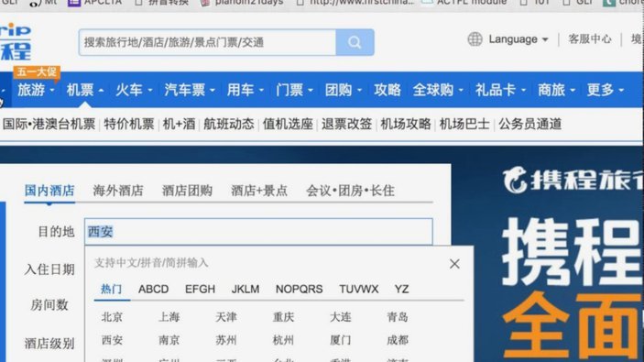Choose 北京 from hot cities
The image size is (644, 362).
coord(112,317)
